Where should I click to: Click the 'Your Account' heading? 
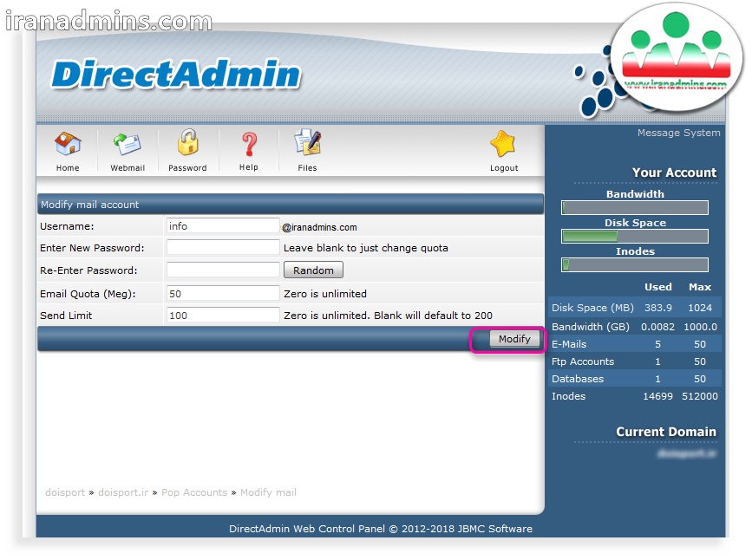674,173
